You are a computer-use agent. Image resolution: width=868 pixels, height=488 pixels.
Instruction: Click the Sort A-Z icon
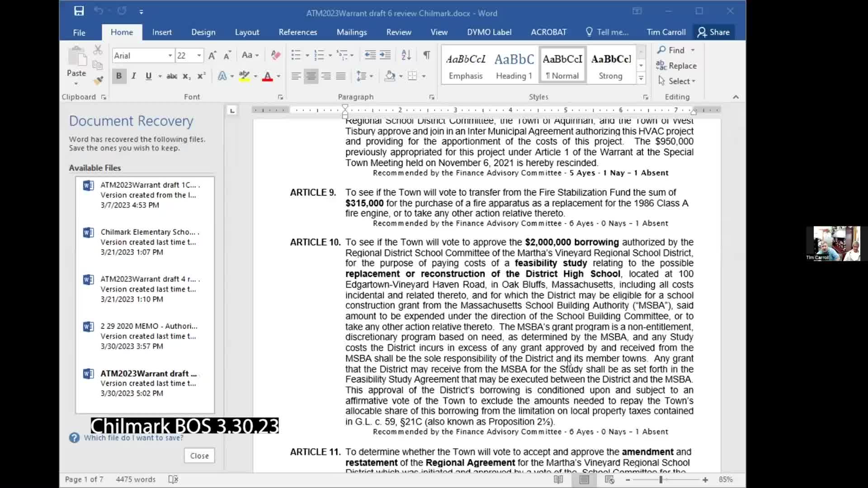pyautogui.click(x=406, y=56)
